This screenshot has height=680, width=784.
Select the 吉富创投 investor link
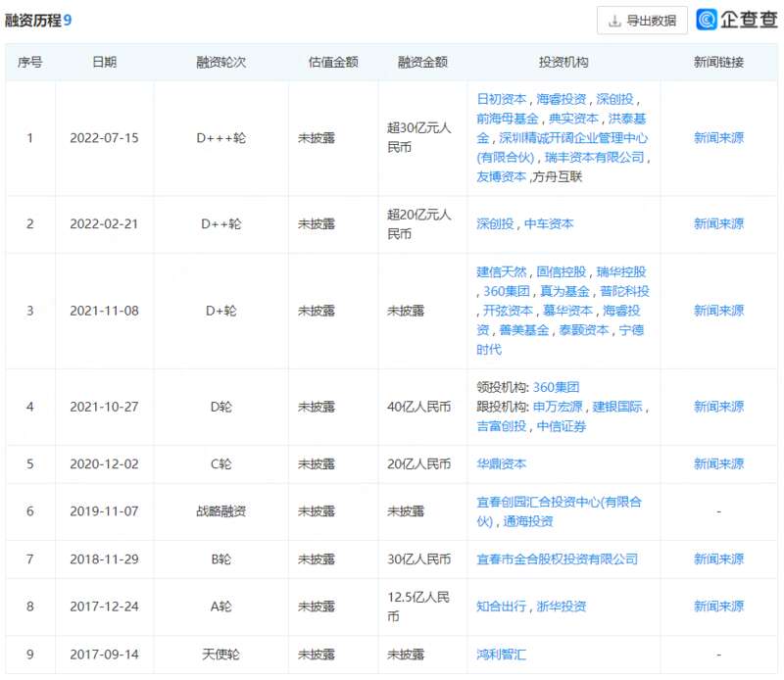[502, 426]
